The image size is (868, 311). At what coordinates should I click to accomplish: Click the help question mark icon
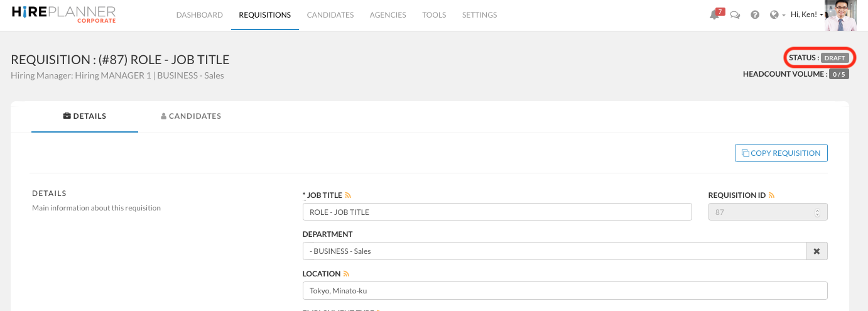coord(755,15)
